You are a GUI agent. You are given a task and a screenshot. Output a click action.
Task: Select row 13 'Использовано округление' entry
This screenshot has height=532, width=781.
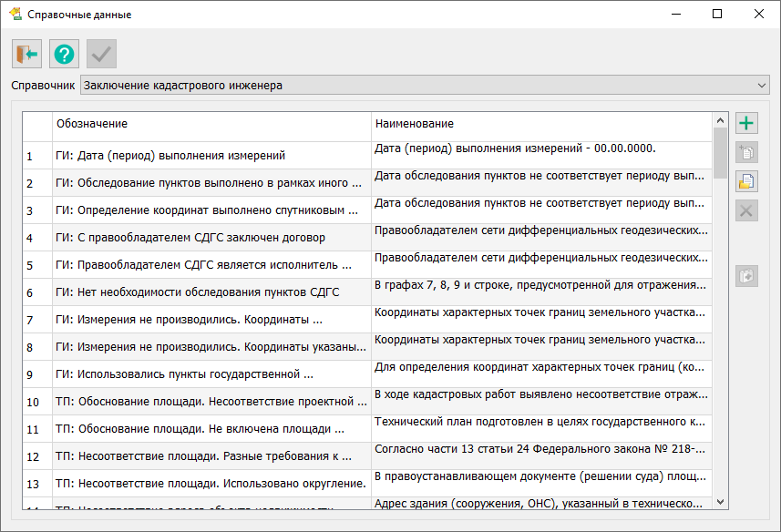coord(210,484)
